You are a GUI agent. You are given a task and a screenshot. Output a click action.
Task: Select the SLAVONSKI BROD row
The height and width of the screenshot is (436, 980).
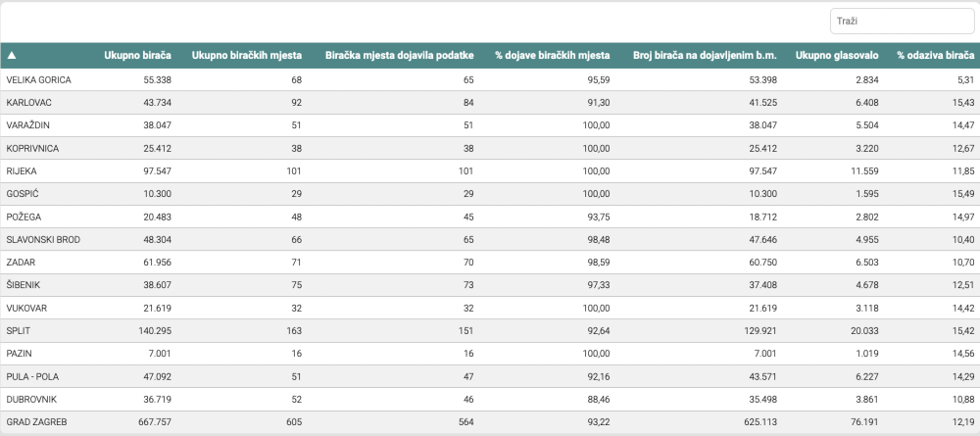coord(490,239)
